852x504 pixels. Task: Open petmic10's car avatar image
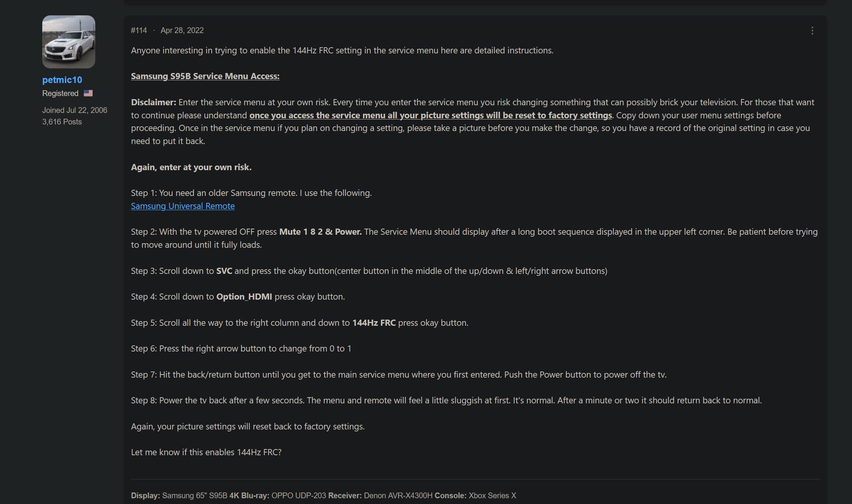[x=69, y=42]
